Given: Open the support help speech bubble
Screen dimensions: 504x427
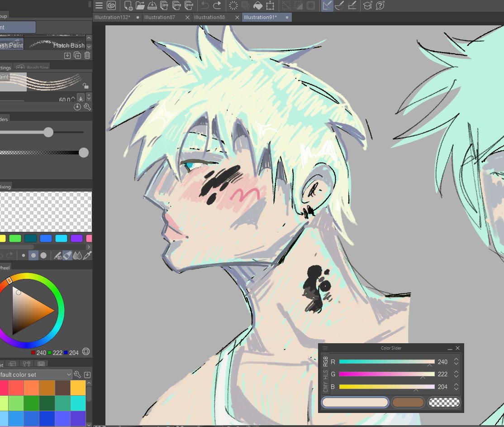Looking at the screenshot, I should [x=380, y=5].
